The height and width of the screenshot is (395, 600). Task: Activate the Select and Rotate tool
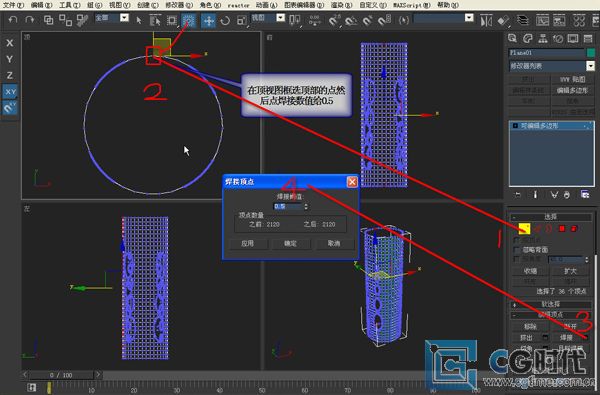pos(225,20)
